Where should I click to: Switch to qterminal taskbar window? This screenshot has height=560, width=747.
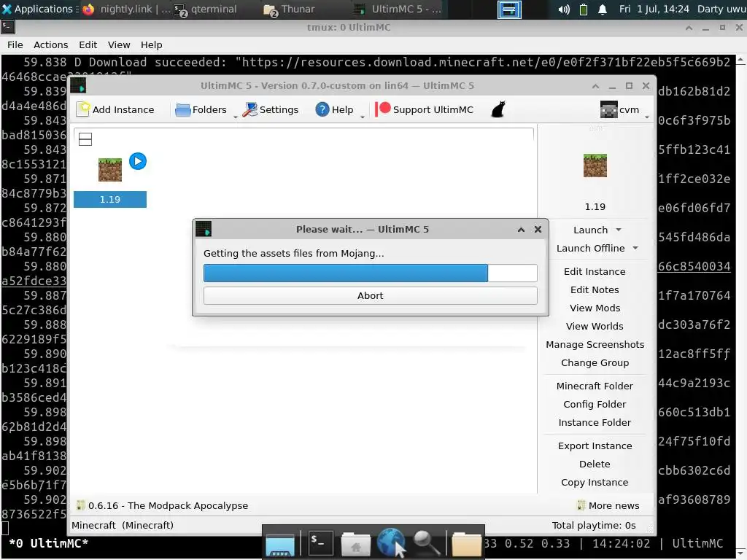[x=206, y=9]
